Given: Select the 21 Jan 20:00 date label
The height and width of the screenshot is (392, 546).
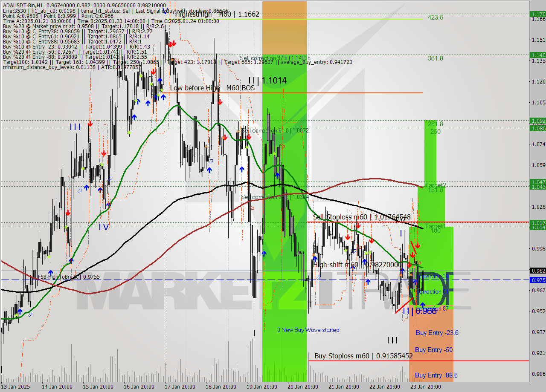Looking at the screenshot, I should click(x=345, y=387).
